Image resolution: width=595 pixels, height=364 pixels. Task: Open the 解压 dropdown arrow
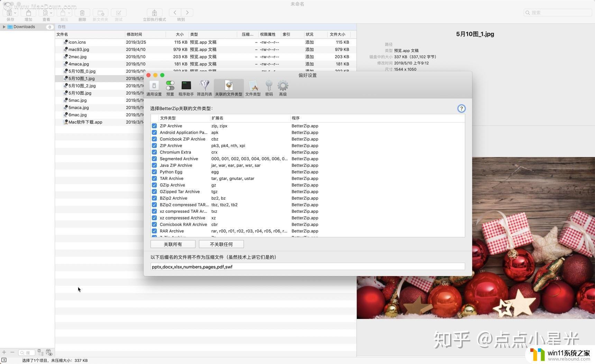pyautogui.click(x=69, y=13)
